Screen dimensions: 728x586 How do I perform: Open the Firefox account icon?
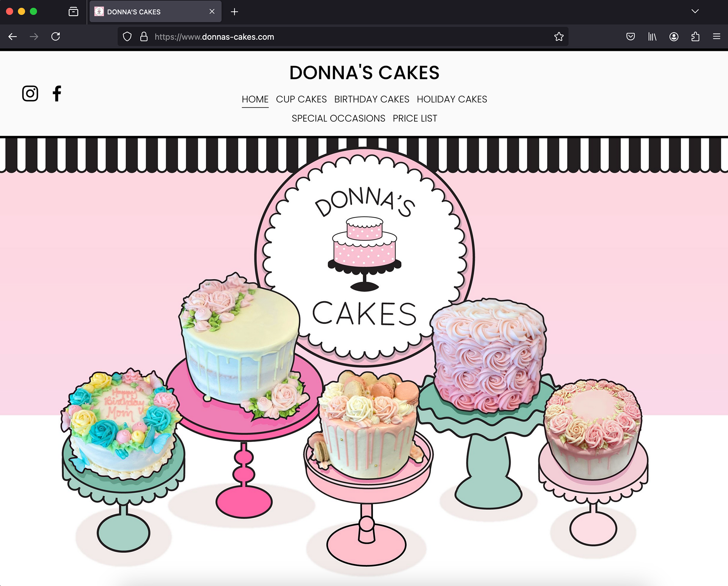[674, 37]
